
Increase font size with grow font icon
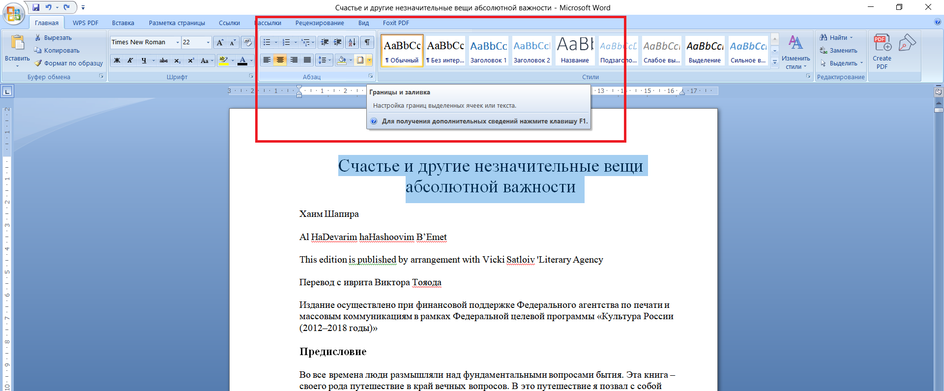[x=220, y=43]
